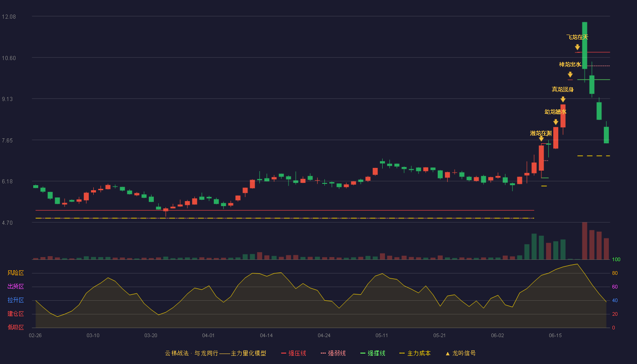Click the blue 40 indicator scale value
The image size is (637, 364).
coord(614,300)
